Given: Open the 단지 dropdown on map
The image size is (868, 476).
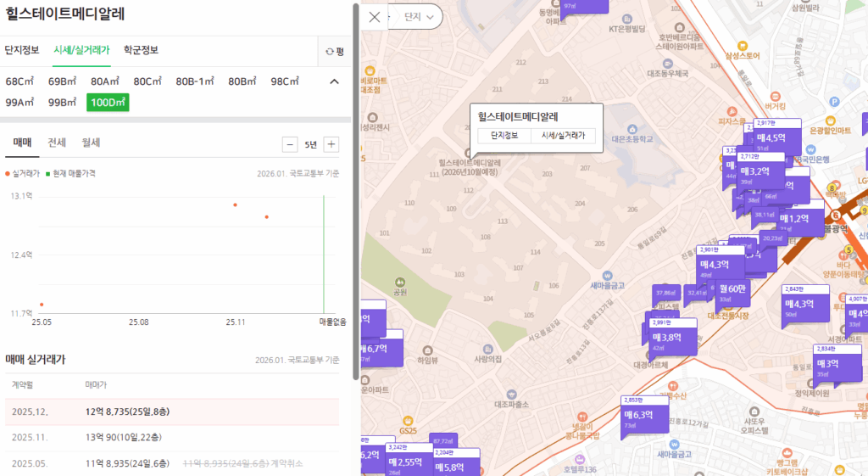Looking at the screenshot, I should click(418, 17).
